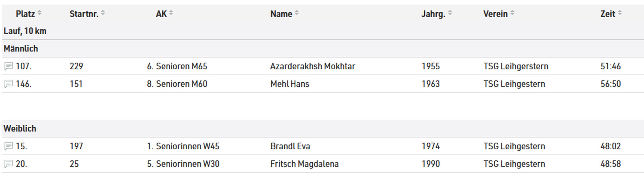
Task: Click the Zeit column header label
Action: point(608,14)
